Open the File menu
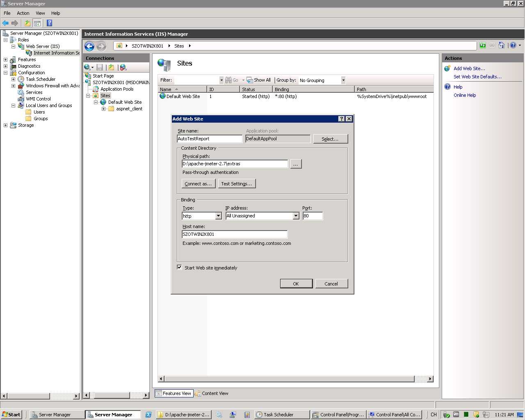525x420 pixels. coord(7,13)
